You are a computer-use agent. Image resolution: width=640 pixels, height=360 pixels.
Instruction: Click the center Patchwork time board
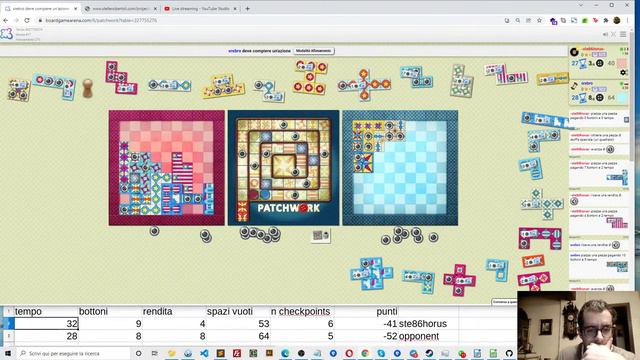[x=283, y=168]
